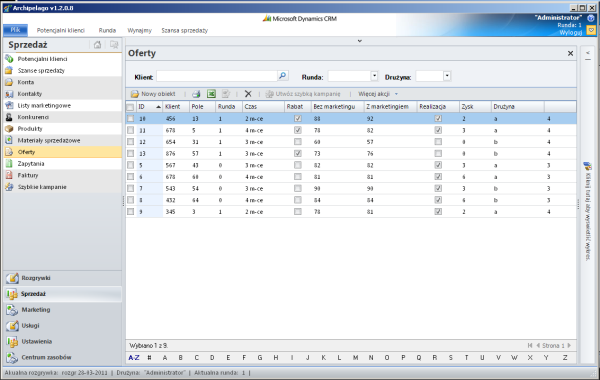
Task: Close the Oferty panel
Action: click(570, 54)
